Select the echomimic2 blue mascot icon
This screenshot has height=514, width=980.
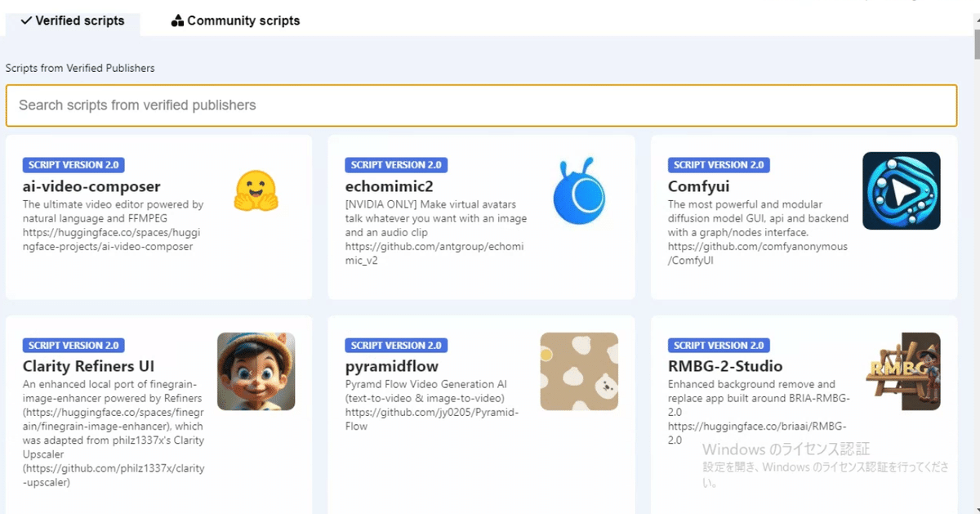[x=579, y=192]
